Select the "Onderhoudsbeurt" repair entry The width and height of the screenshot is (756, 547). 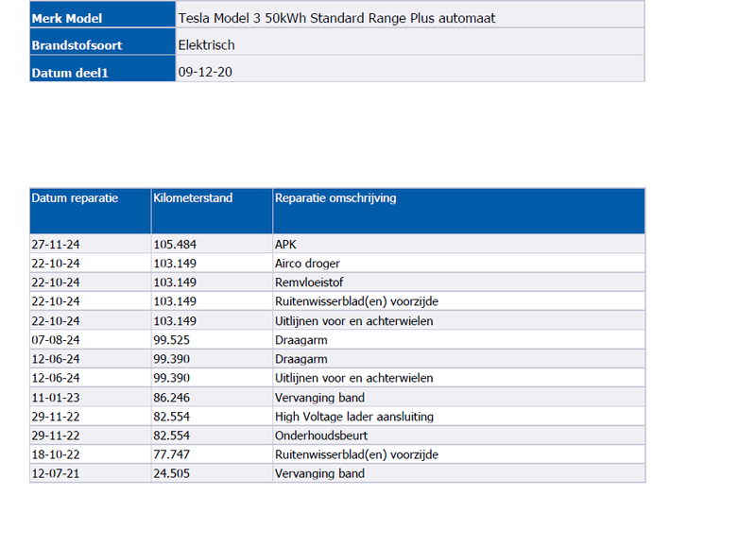click(320, 436)
